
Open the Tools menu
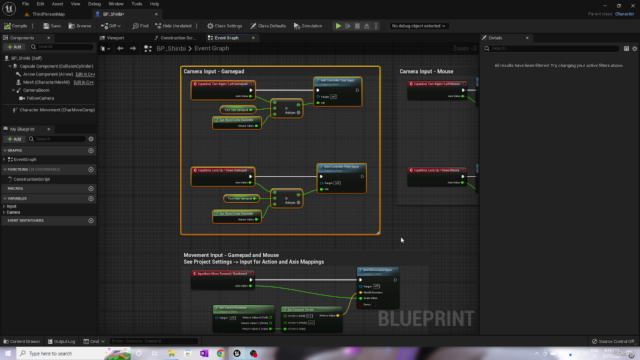tap(137, 4)
